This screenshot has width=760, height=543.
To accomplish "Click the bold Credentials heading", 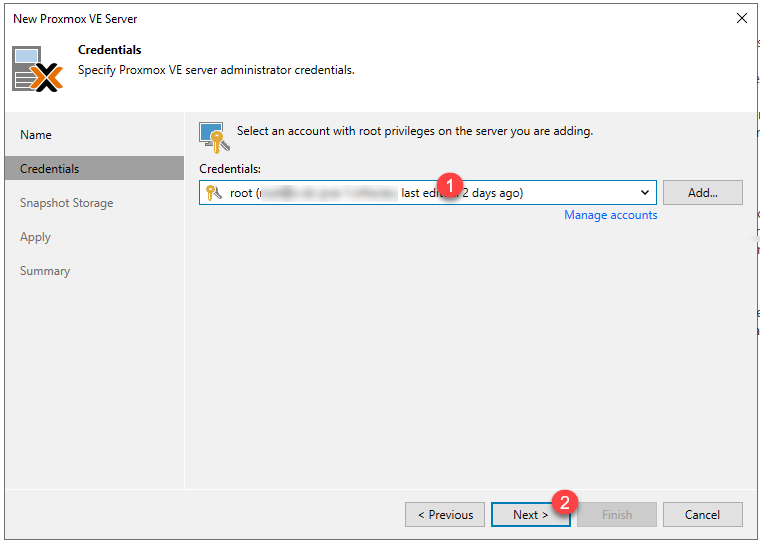I will pyautogui.click(x=110, y=50).
